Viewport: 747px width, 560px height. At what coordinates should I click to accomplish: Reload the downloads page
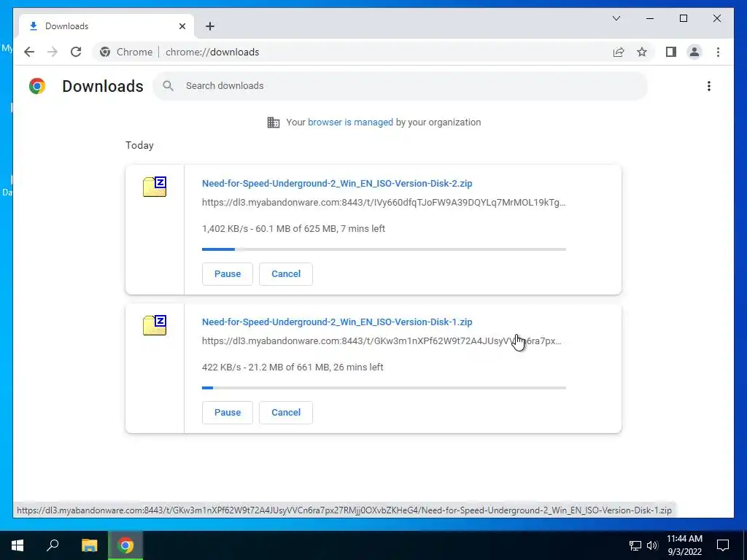[x=76, y=52]
